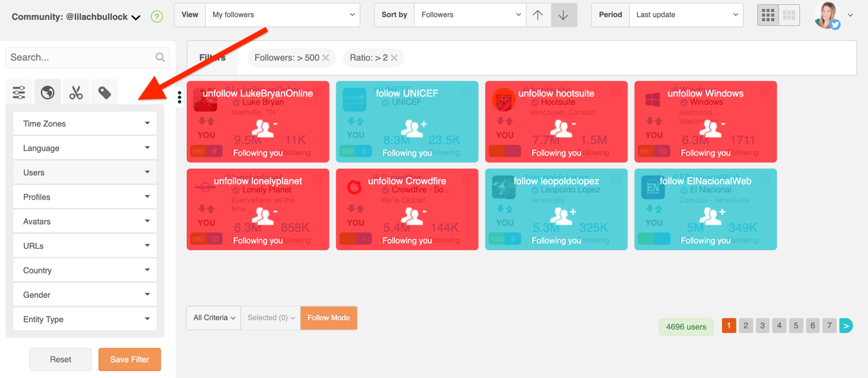The image size is (868, 378).
Task: Open the View My followers dropdown
Action: [283, 14]
